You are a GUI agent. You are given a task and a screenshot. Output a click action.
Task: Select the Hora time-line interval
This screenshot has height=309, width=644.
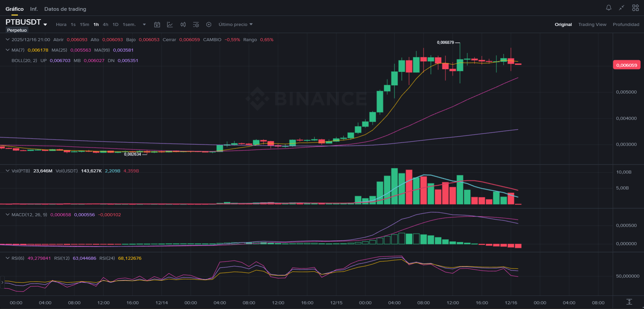[61, 25]
